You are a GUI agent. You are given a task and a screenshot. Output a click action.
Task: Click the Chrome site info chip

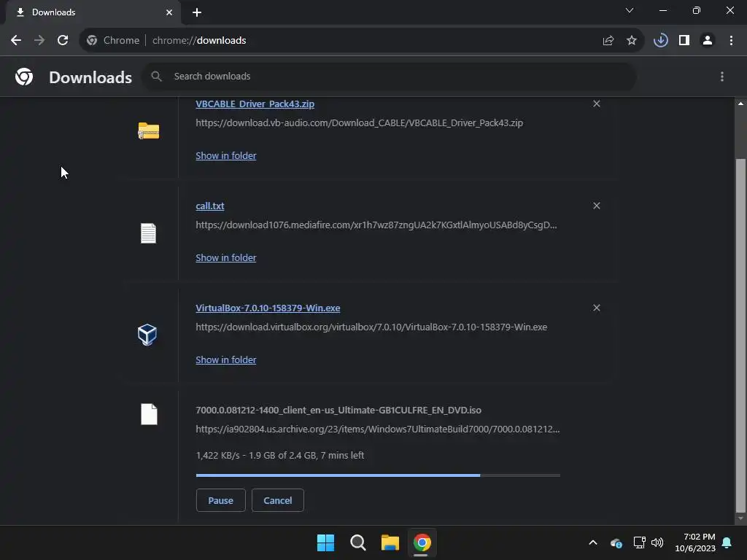point(113,41)
